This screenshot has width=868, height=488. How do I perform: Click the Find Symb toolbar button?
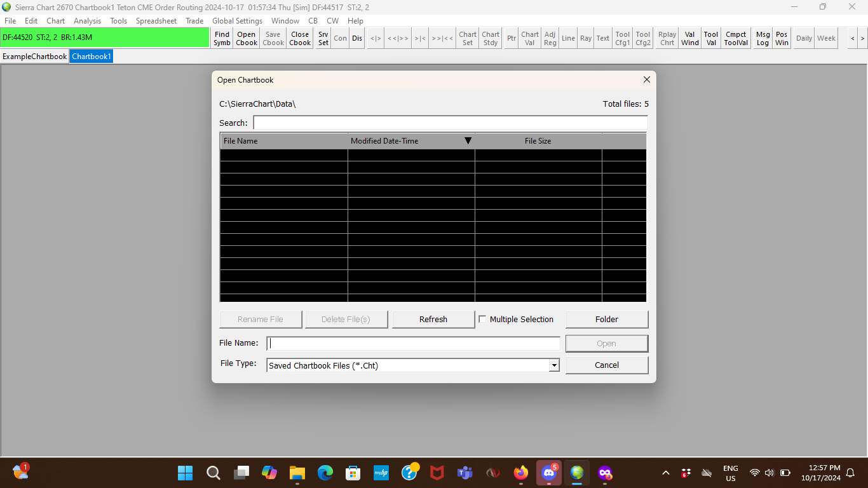tap(222, 38)
